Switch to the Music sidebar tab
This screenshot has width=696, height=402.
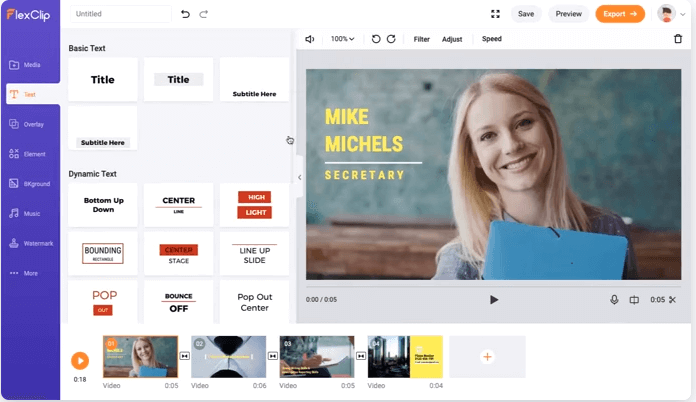tap(30, 213)
